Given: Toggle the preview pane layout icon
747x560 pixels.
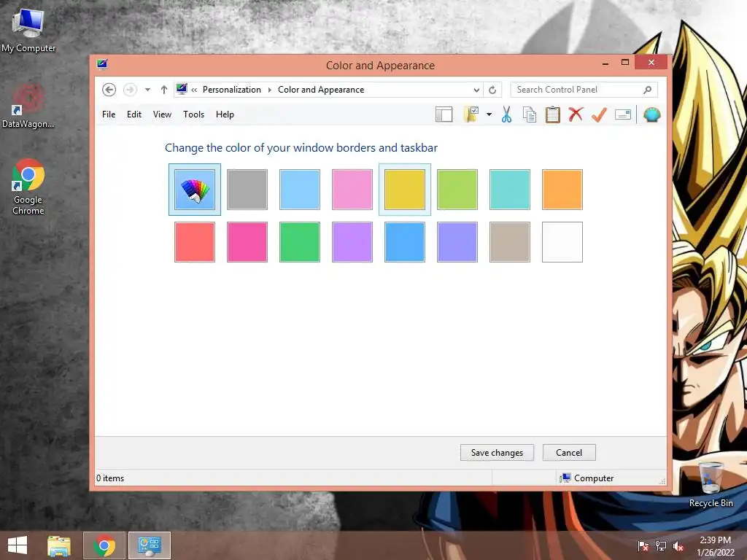Looking at the screenshot, I should [x=444, y=114].
